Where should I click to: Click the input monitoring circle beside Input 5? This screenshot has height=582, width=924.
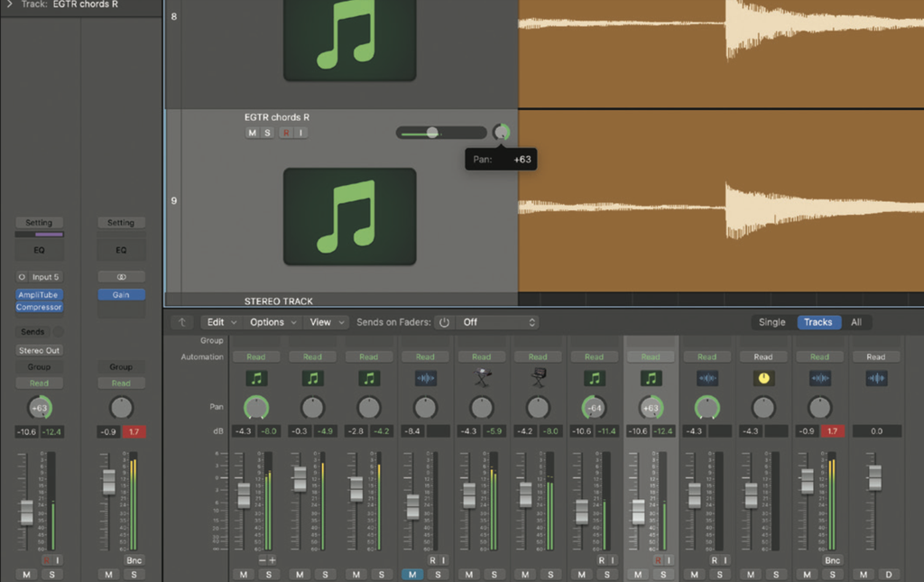[22, 277]
